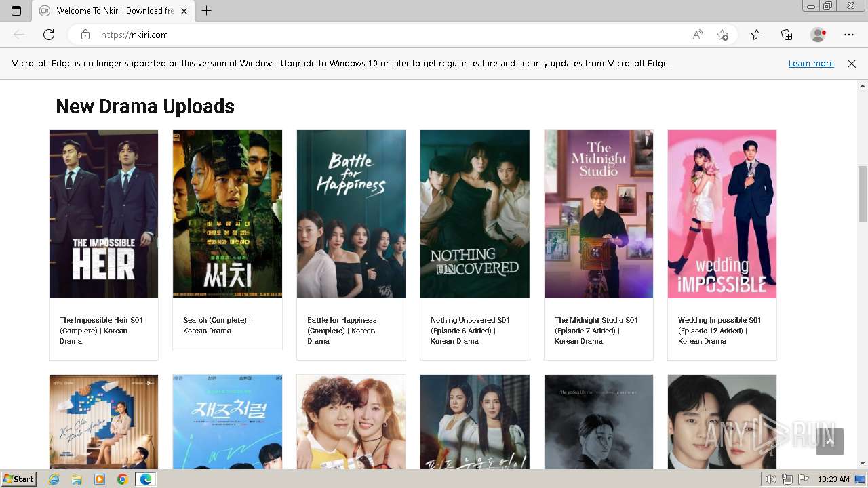The height and width of the screenshot is (488, 868).
Task: Open the second-row blue Korean-title poster
Action: pos(227,422)
